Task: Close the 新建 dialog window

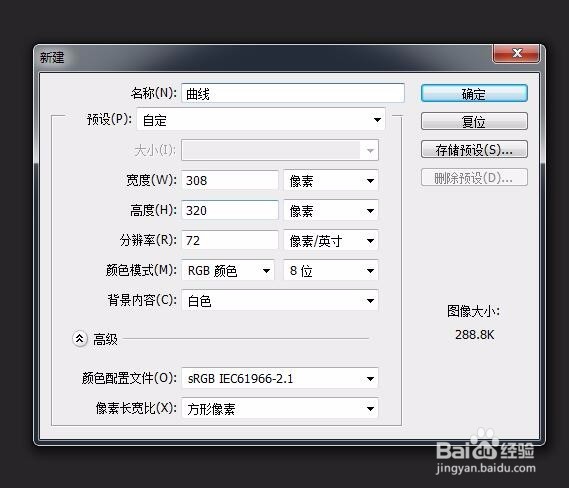Action: (516, 54)
